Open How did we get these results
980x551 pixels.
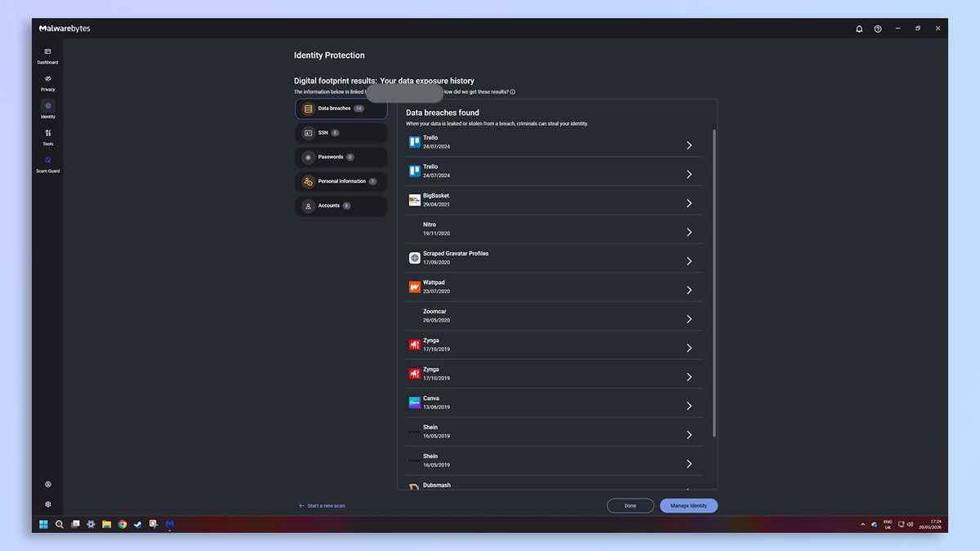[x=479, y=92]
